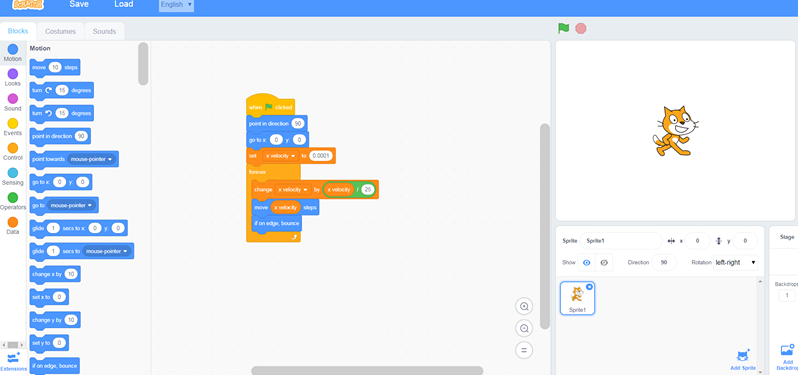Click the when flag clicked hat block
The height and width of the screenshot is (375, 798).
tap(270, 105)
